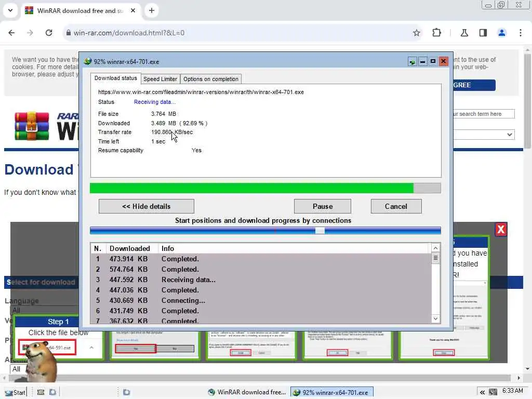Screen dimensions: 532x399
Task: Select connection row 3 Receiving data
Action: (261, 280)
